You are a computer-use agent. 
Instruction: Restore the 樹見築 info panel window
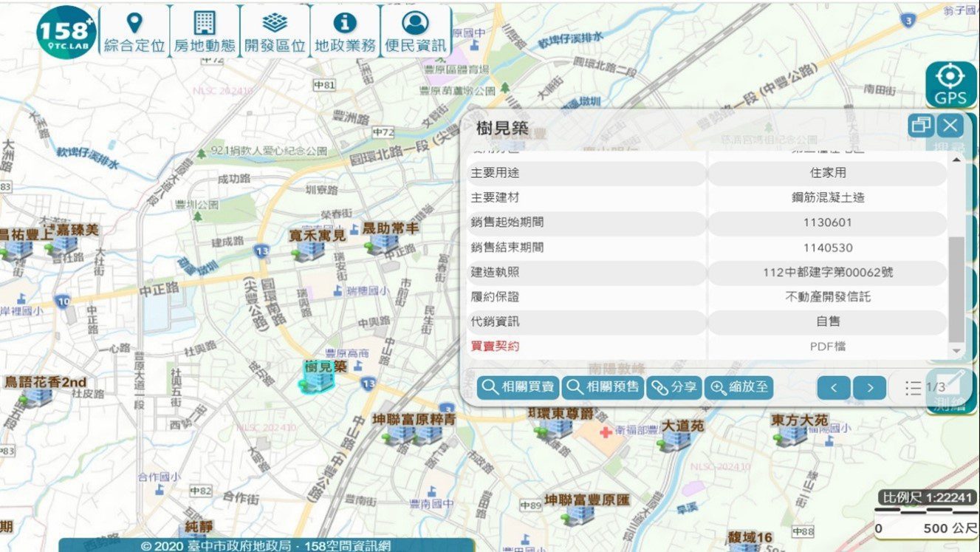point(921,126)
